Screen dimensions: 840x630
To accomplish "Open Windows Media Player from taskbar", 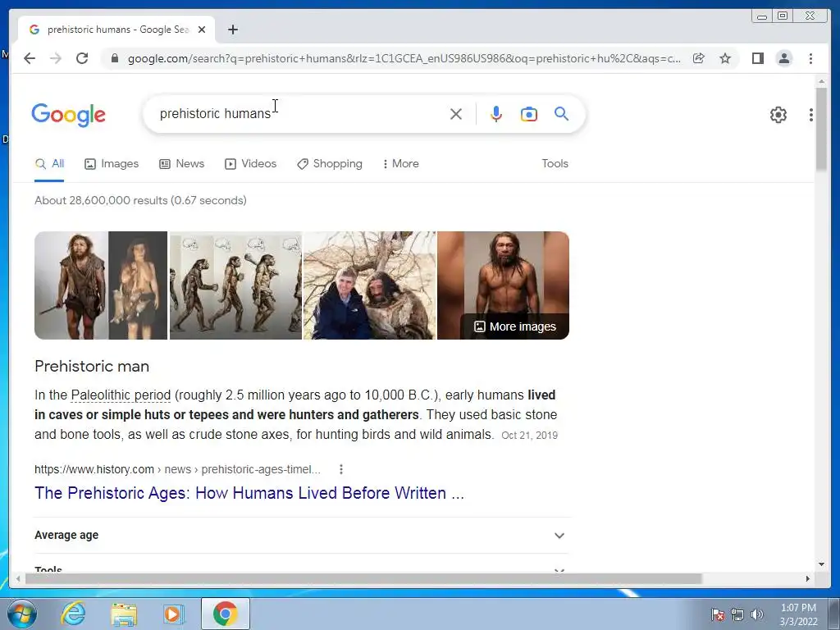I will tap(174, 614).
